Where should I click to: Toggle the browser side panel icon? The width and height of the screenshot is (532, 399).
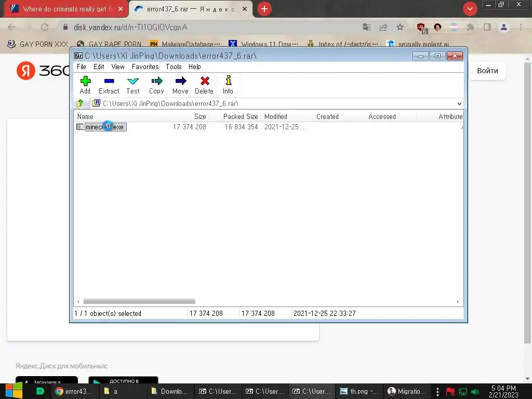coord(487,27)
